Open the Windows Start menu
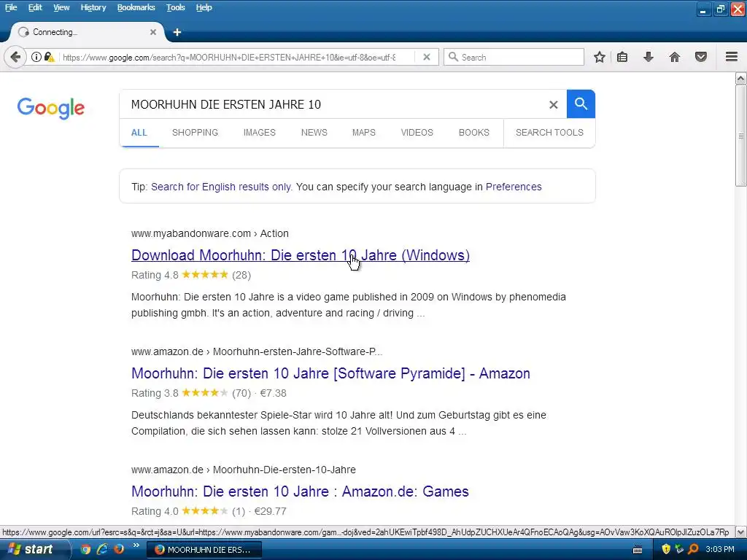The image size is (747, 560). coord(34,549)
